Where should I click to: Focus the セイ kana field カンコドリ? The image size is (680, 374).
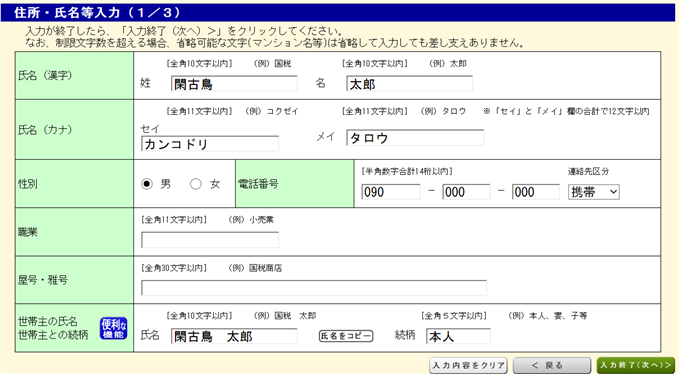coord(210,144)
